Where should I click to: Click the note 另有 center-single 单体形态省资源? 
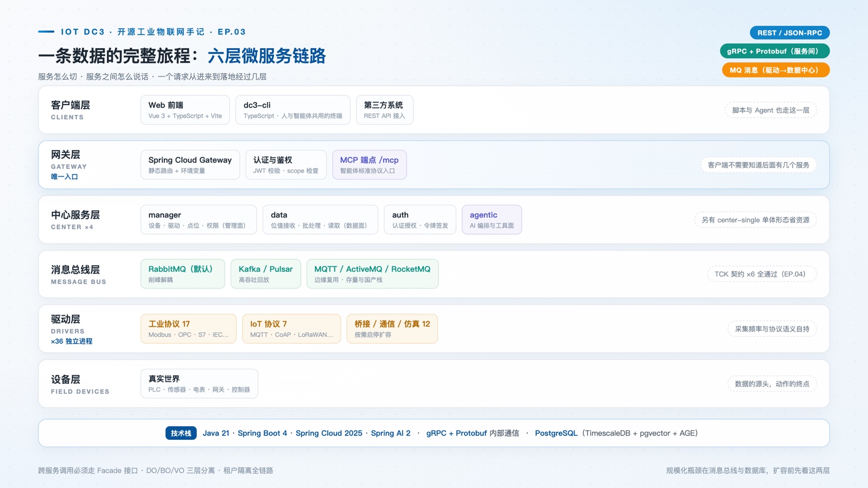pyautogui.click(x=756, y=220)
